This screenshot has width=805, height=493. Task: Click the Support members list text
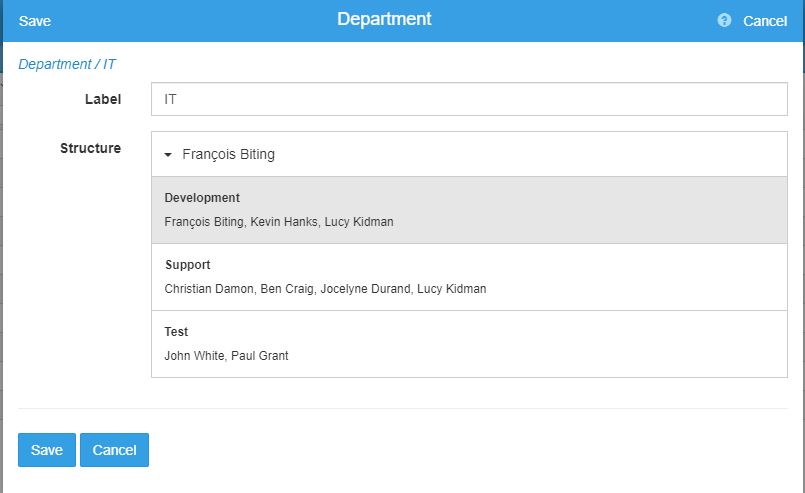(325, 289)
